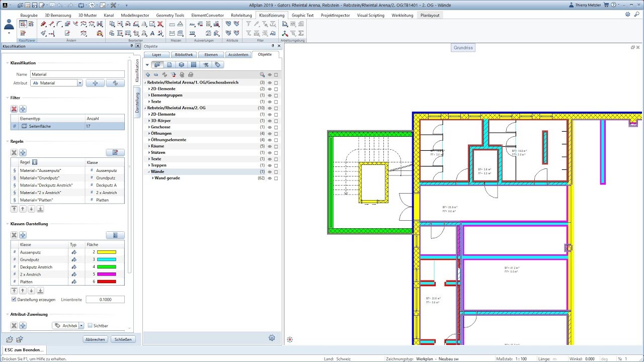Image resolution: width=644 pixels, height=362 pixels.
Task: Collapse the Wände tree node
Action: coord(149,171)
